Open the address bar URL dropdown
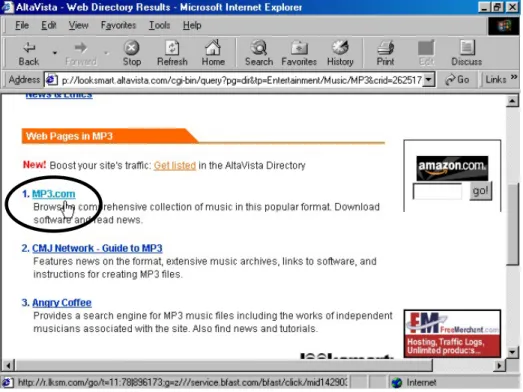523x392 pixels. click(429, 80)
